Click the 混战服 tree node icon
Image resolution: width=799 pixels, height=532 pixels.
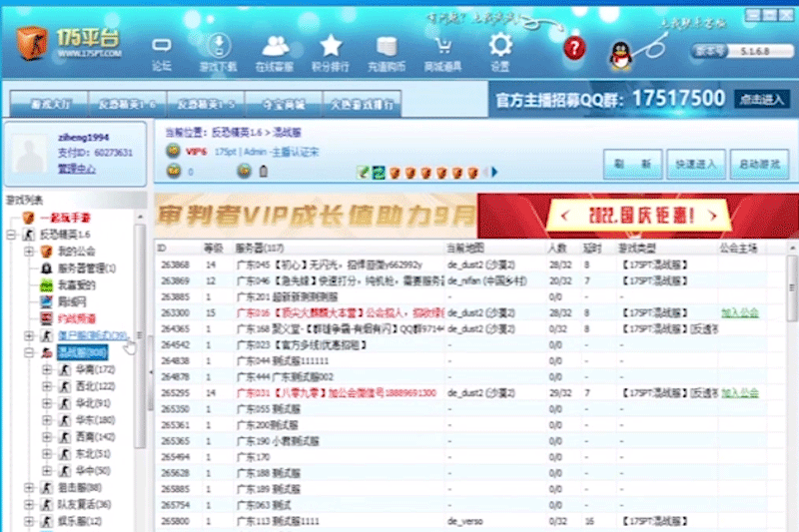point(47,352)
